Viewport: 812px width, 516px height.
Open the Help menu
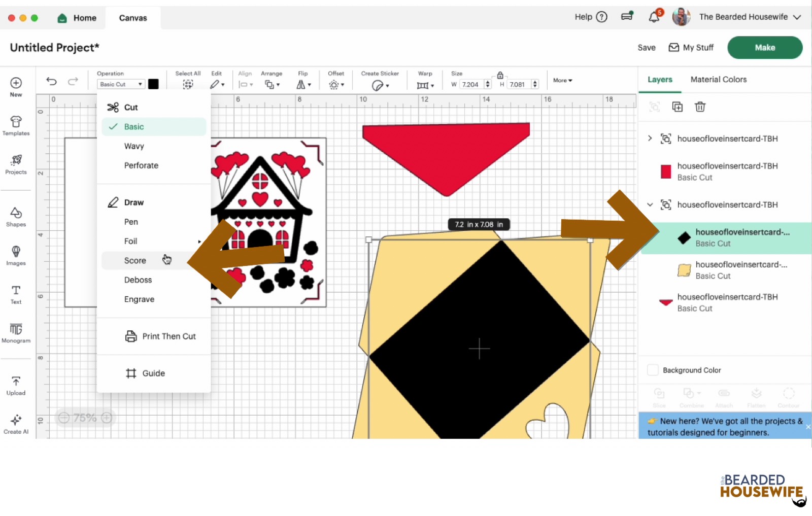pyautogui.click(x=591, y=17)
